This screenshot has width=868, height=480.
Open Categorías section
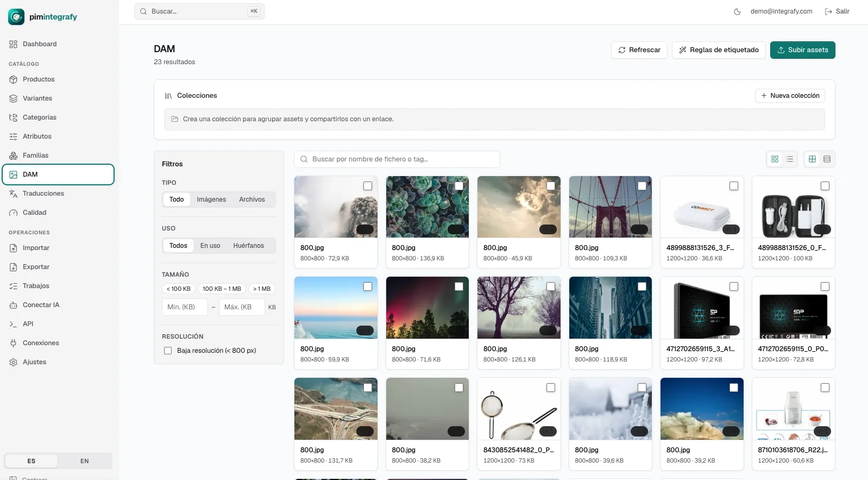59,117
